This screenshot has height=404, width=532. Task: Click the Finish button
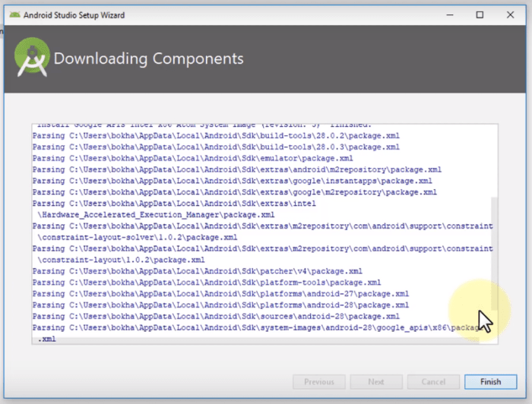tap(490, 382)
